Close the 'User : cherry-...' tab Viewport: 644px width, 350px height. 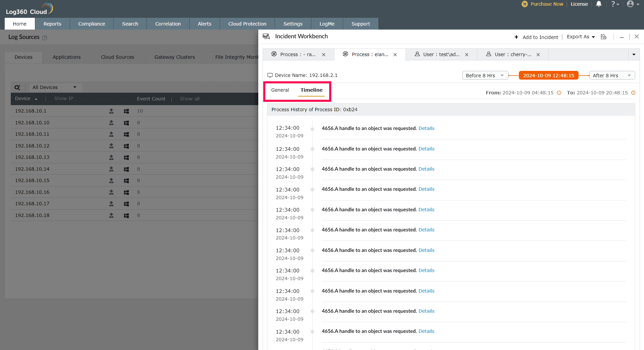click(538, 54)
